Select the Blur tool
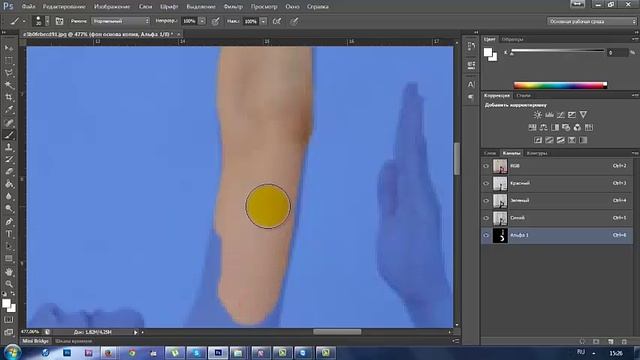Viewport: 640px width, 360px height. 9,196
